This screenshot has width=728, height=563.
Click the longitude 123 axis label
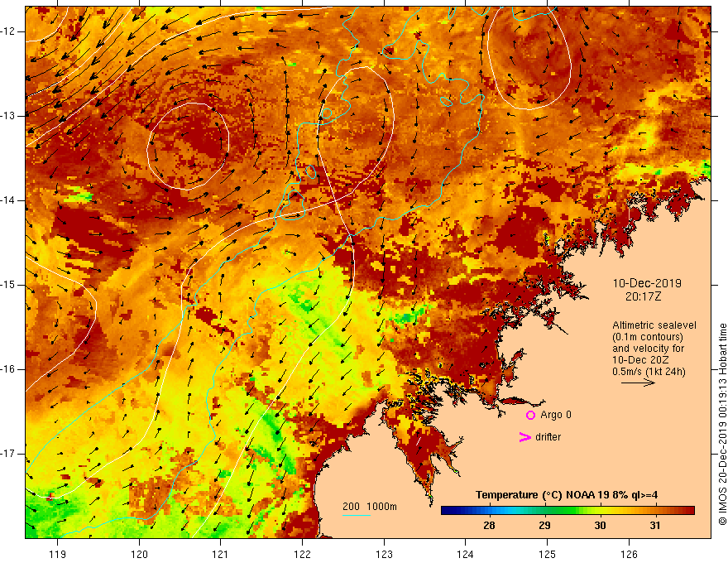point(384,554)
